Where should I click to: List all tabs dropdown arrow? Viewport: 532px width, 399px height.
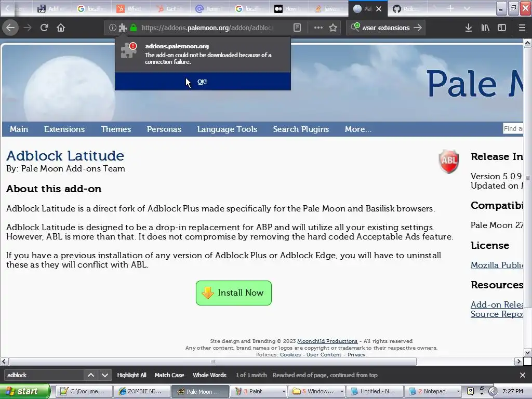click(x=467, y=8)
